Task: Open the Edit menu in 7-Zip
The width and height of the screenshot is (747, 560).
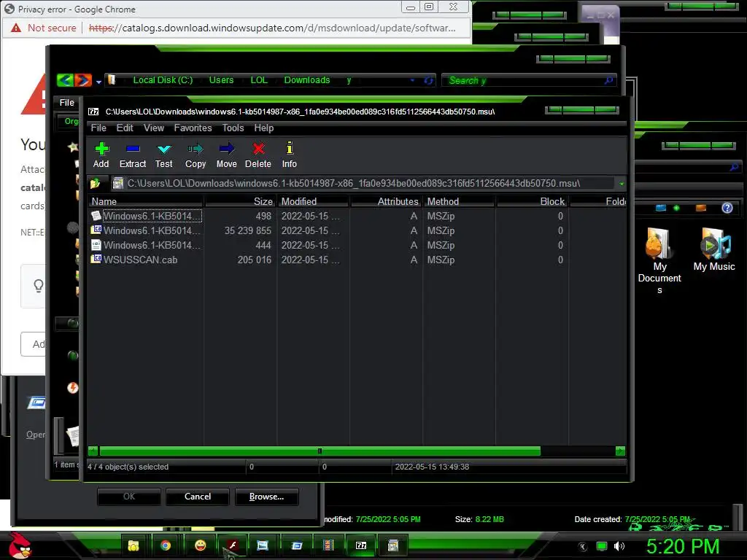Action: pos(125,128)
